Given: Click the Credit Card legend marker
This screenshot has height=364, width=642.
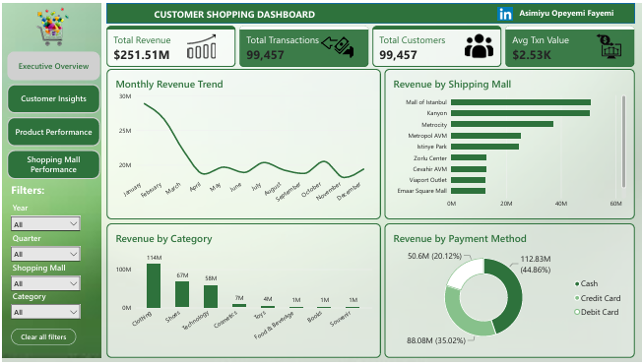Looking at the screenshot, I should point(577,298).
